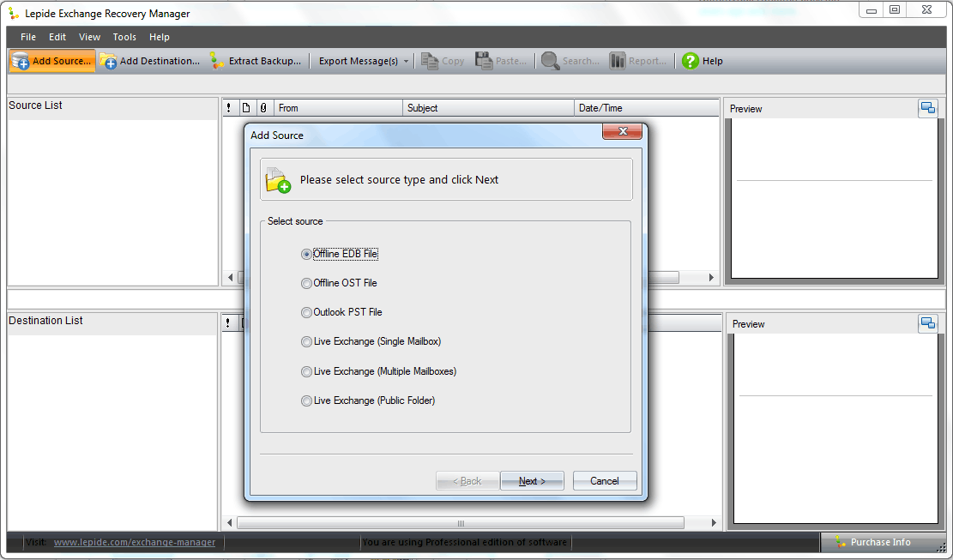Viewport: 953px width, 560px height.
Task: Click the Extract Backup toolbar icon
Action: 217,61
